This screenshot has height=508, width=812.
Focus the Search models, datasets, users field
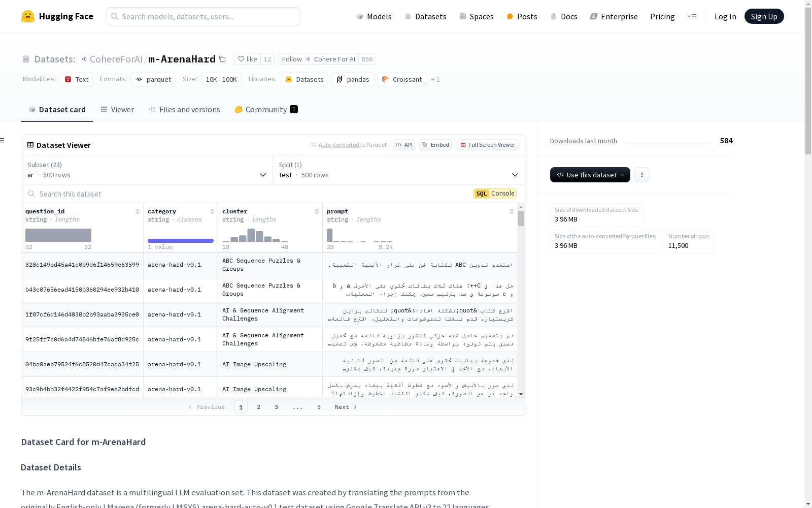pos(203,16)
